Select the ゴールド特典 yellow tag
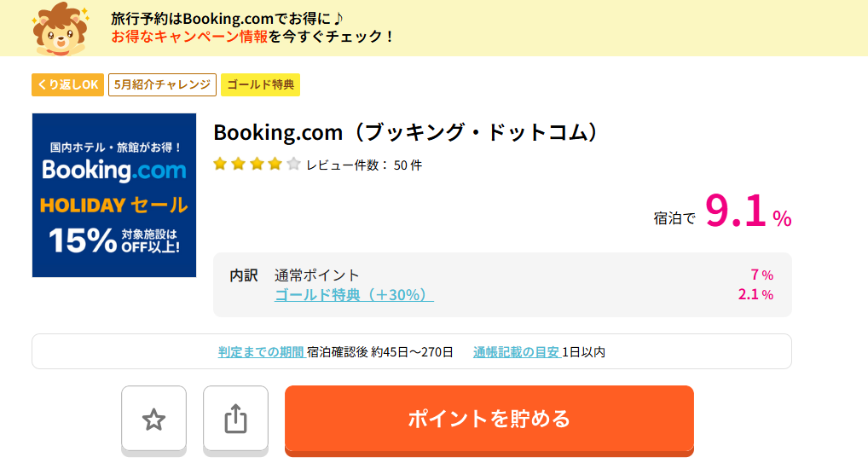 click(x=260, y=84)
